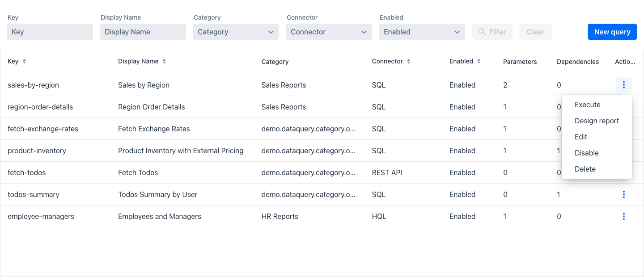Screen dimensions: 644x277
Task: Open actions menu for todos-summary row
Action: (x=623, y=194)
